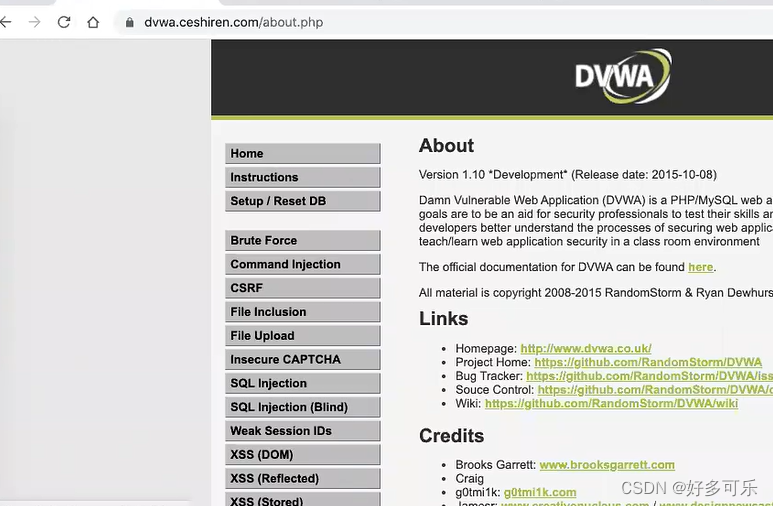Go to File Inclusion page
The image size is (773, 506).
click(x=303, y=312)
